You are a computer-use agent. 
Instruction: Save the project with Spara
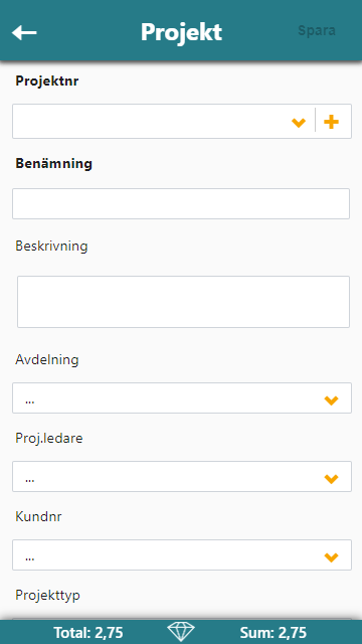pyautogui.click(x=317, y=31)
